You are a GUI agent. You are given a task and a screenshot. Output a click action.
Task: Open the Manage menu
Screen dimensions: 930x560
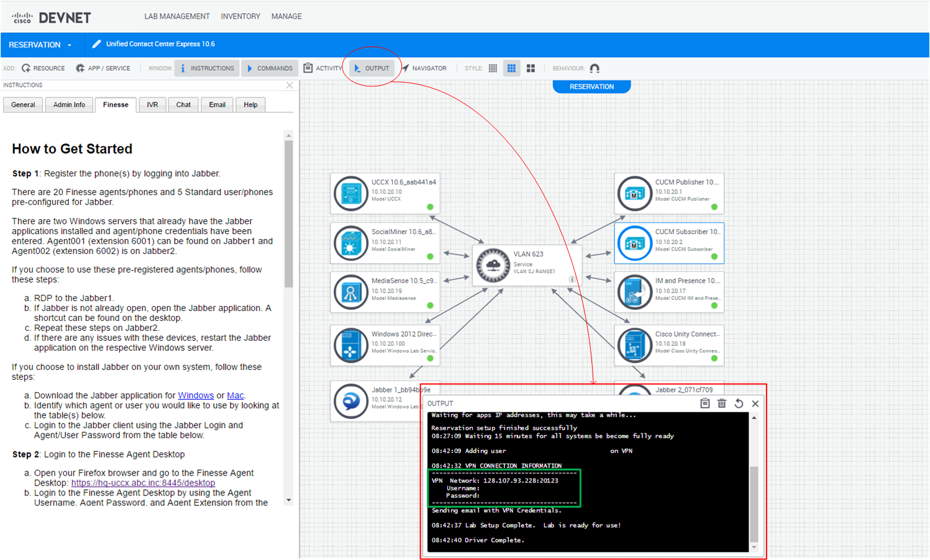click(286, 17)
